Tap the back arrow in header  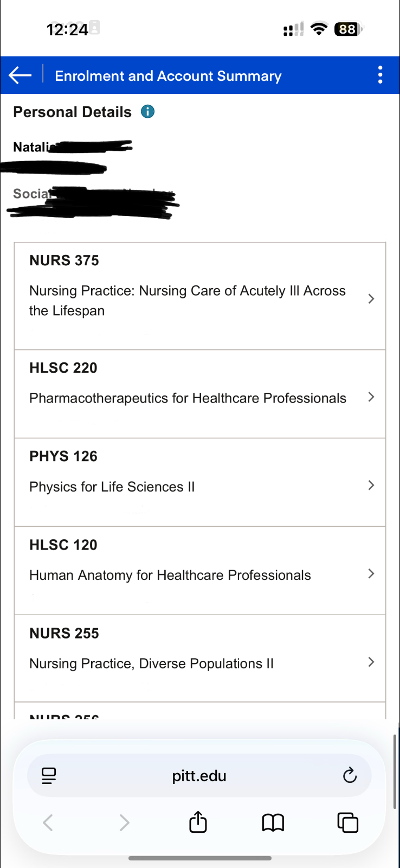(21, 75)
